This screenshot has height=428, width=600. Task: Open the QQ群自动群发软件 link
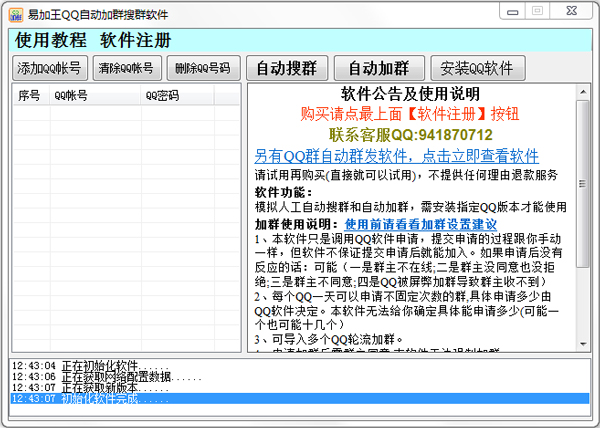point(396,156)
